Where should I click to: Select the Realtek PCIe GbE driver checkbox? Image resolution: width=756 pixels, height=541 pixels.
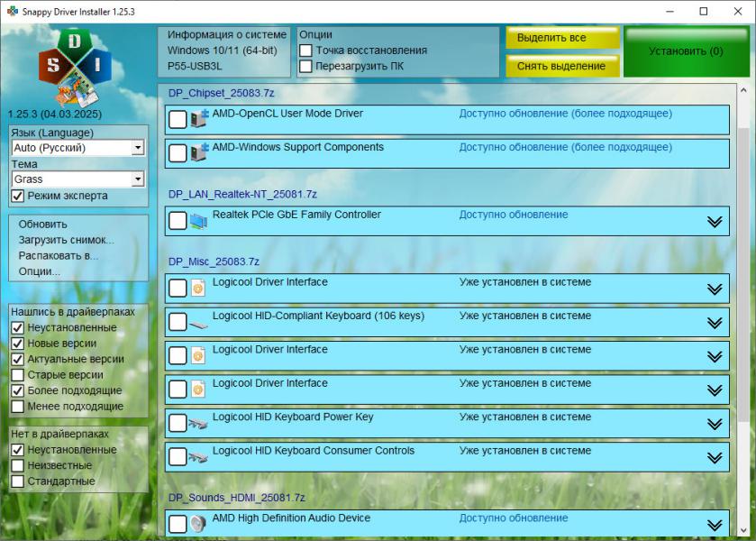coord(178,221)
